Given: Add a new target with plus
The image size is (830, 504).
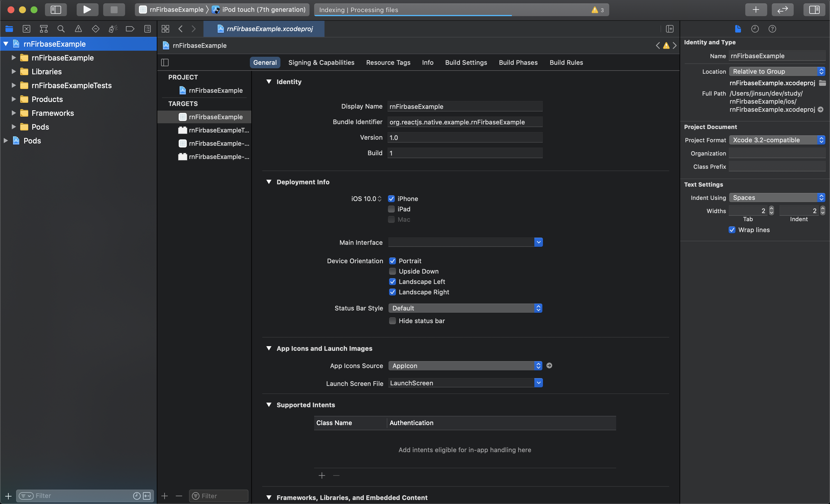Looking at the screenshot, I should 164,496.
